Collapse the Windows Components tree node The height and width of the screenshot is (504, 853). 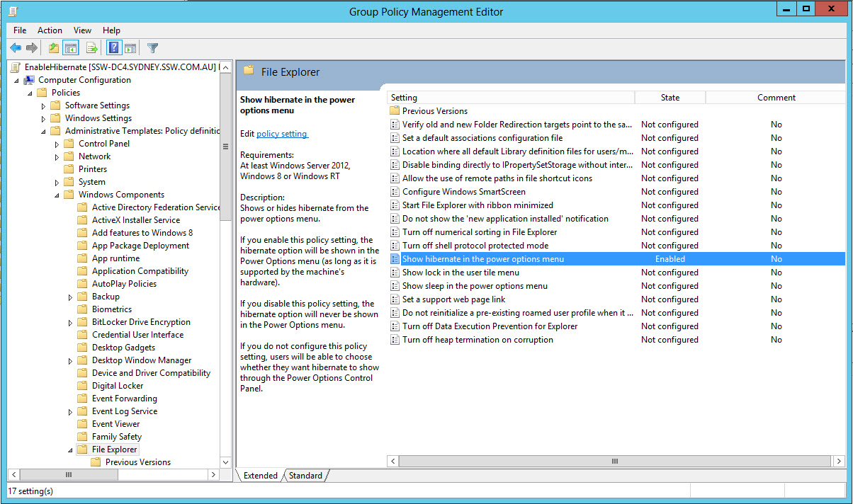click(x=57, y=195)
